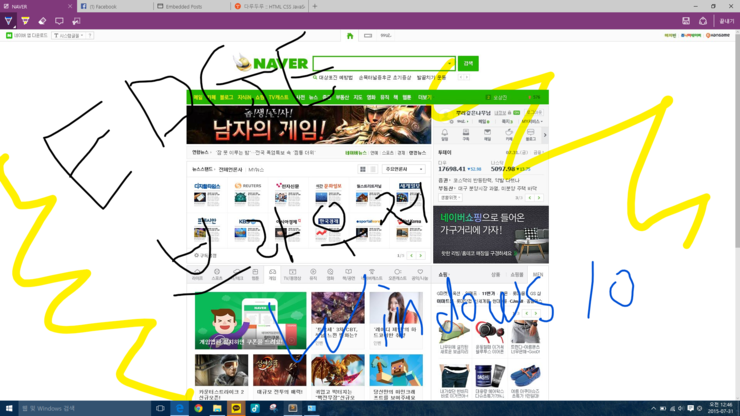Click the green 검색 search button
The width and height of the screenshot is (740, 416).
[x=468, y=64]
